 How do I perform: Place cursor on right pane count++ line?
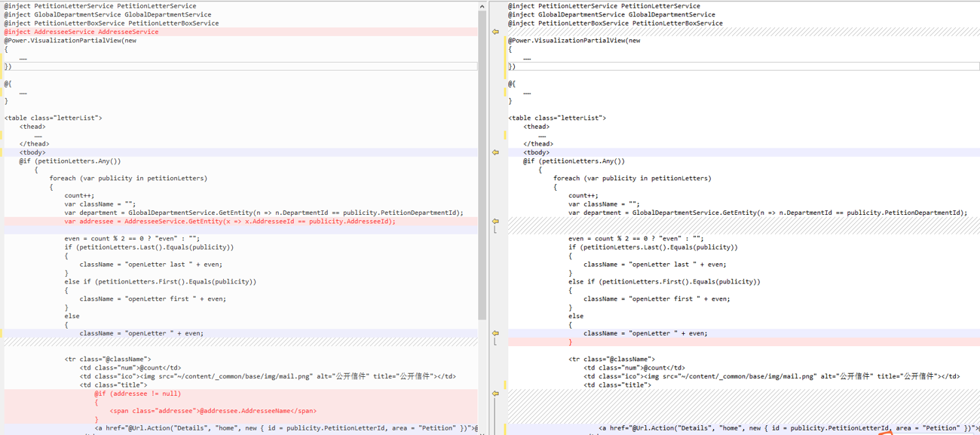point(583,195)
